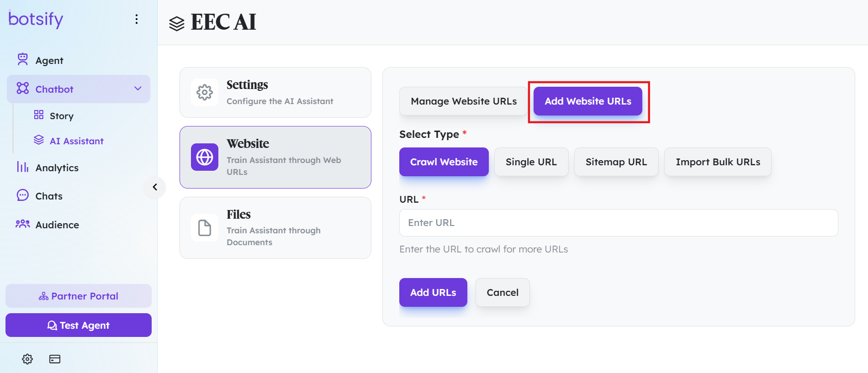Click the Add URLs button
The height and width of the screenshot is (373, 868).
point(433,292)
